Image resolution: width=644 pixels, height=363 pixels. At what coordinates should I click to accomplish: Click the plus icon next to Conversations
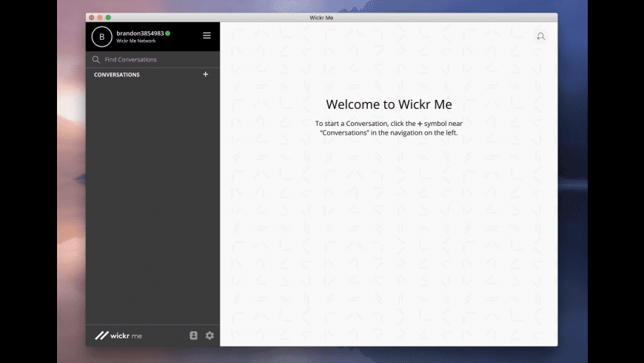[x=205, y=74]
